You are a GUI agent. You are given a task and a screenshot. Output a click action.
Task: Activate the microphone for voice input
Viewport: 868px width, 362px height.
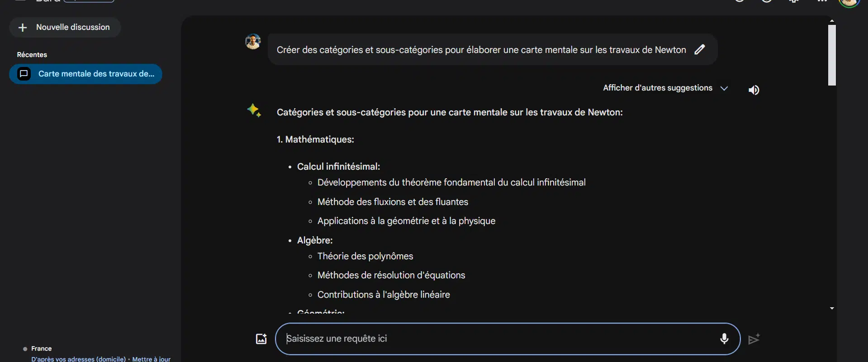point(724,338)
